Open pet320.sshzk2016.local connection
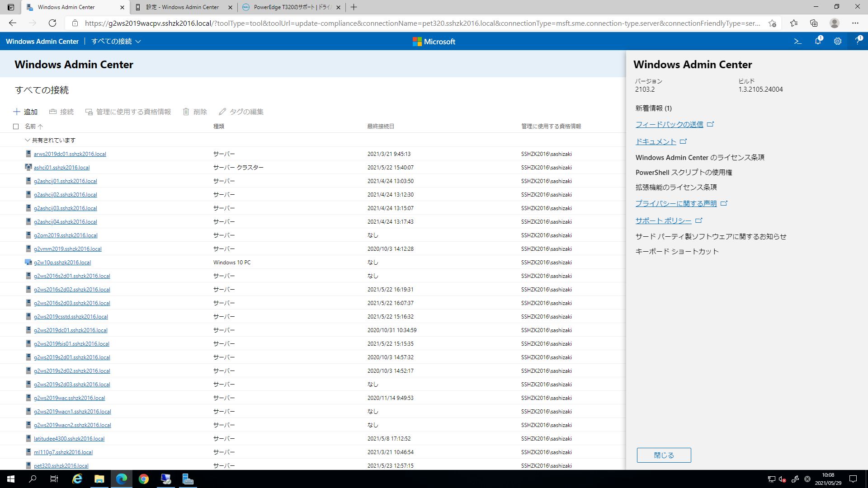The image size is (868, 488). tap(61, 465)
